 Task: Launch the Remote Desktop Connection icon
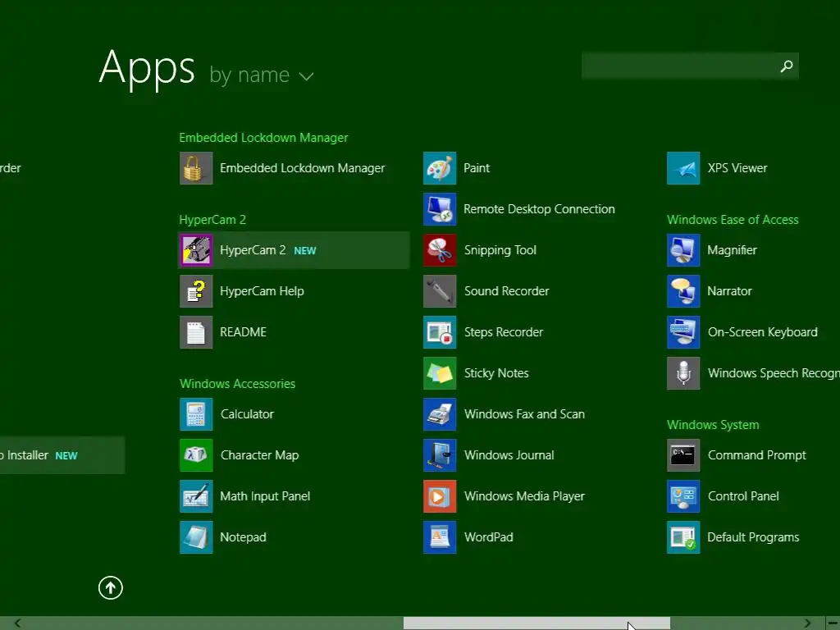tap(440, 209)
